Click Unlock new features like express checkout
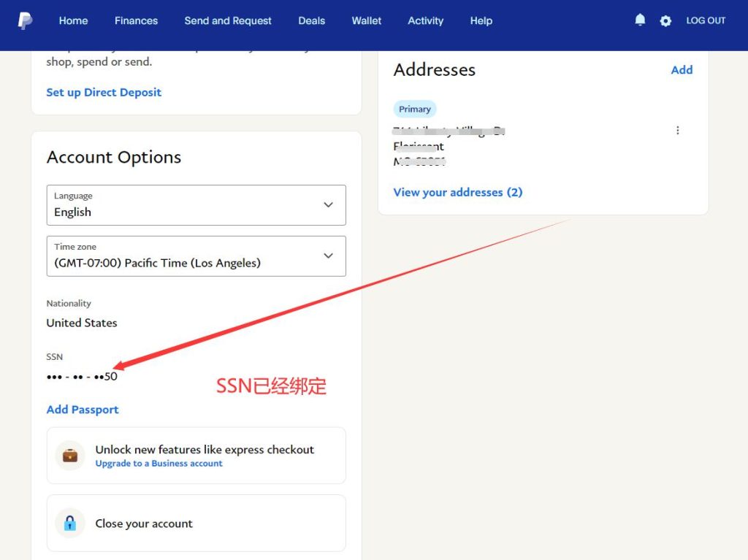The height and width of the screenshot is (560, 748). pos(205,449)
